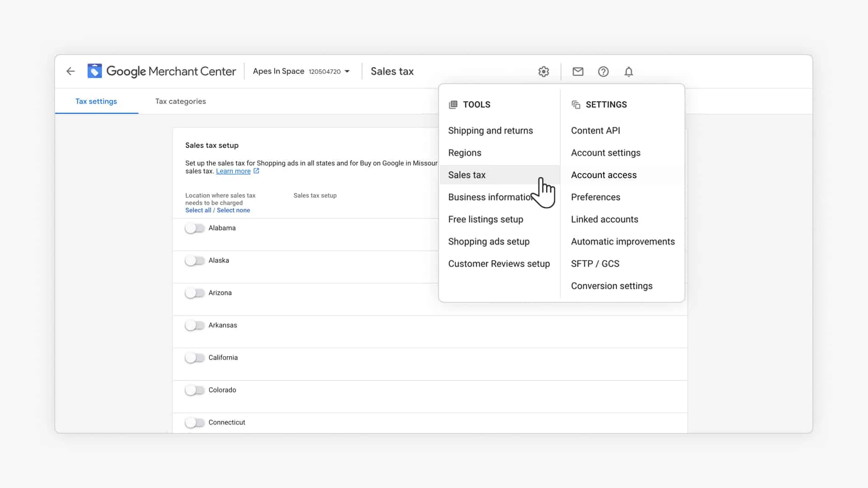Switch to the Tax categories tab

pos(180,101)
